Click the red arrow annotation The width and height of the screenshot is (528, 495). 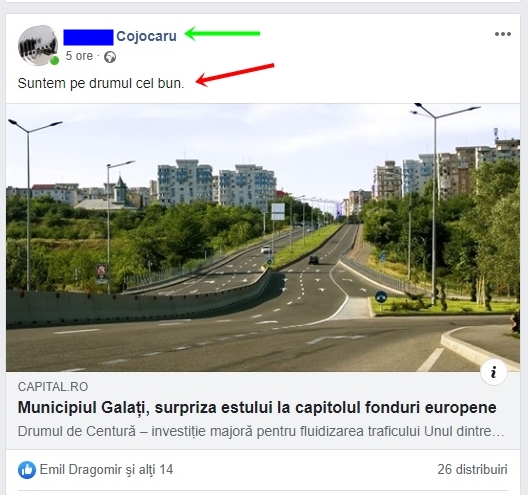(235, 75)
